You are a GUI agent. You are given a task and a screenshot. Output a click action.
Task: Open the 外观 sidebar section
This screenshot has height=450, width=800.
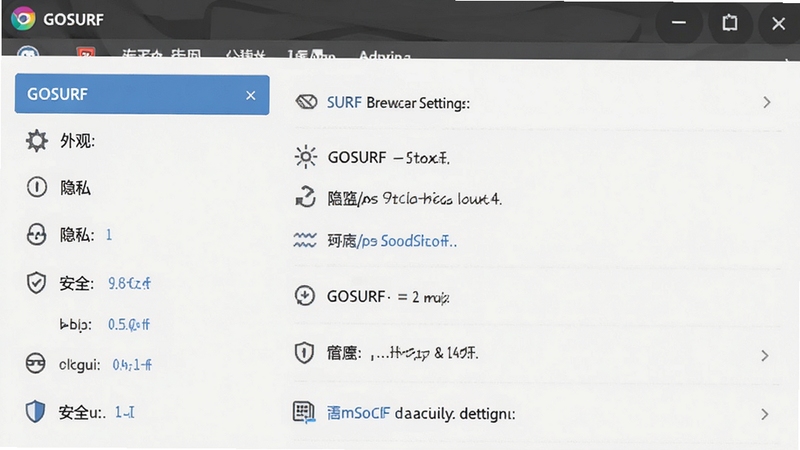77,141
